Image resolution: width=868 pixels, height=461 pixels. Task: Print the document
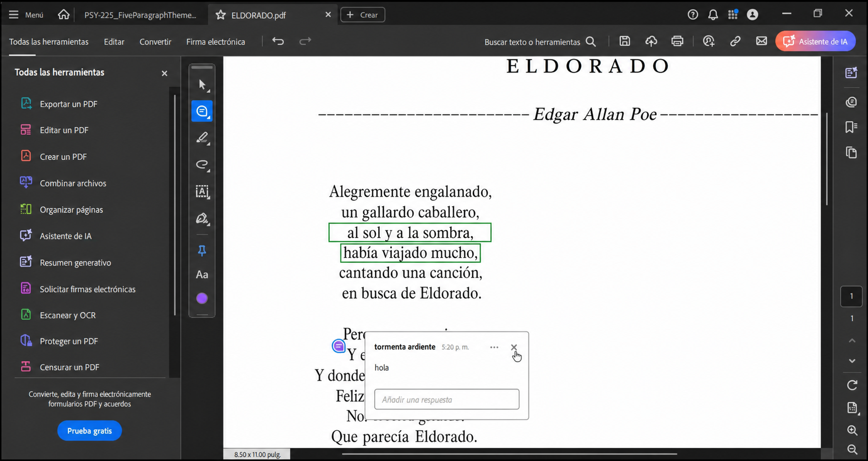tap(677, 41)
